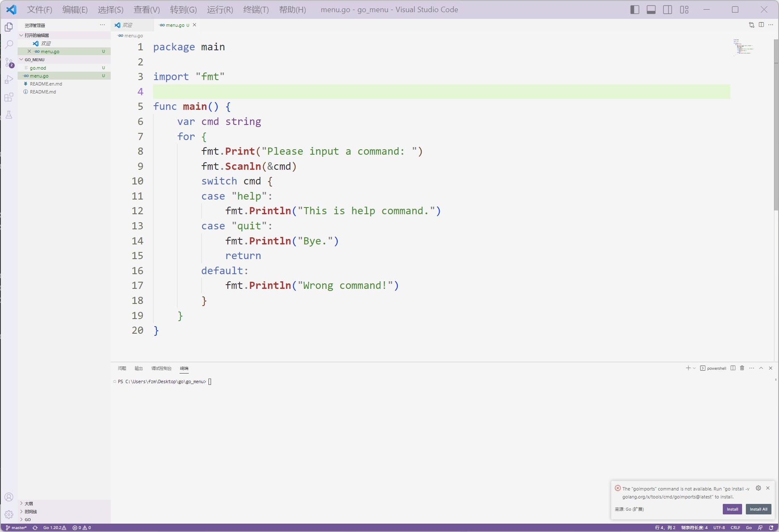This screenshot has height=532, width=779.
Task: Click Install All in Go notification
Action: tap(758, 509)
